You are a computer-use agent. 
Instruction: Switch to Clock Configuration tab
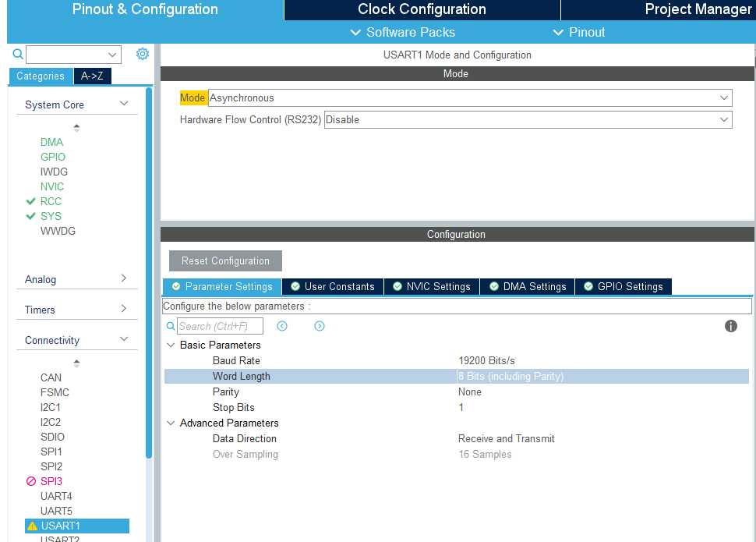click(422, 9)
